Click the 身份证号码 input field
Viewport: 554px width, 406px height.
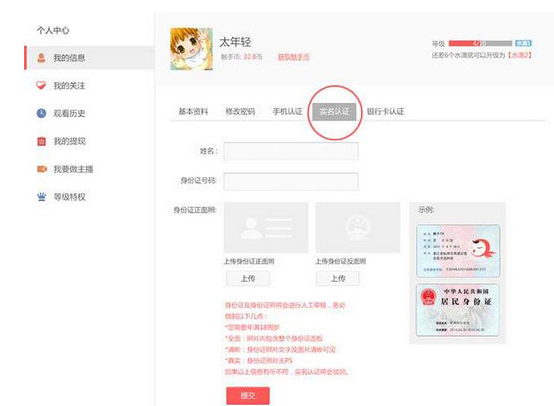(291, 181)
